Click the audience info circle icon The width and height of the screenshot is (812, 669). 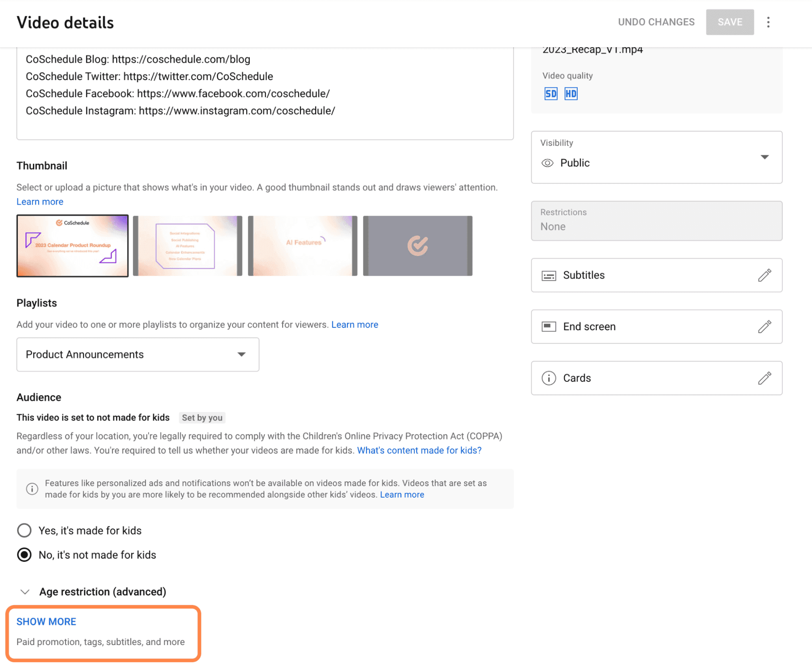pyautogui.click(x=32, y=489)
